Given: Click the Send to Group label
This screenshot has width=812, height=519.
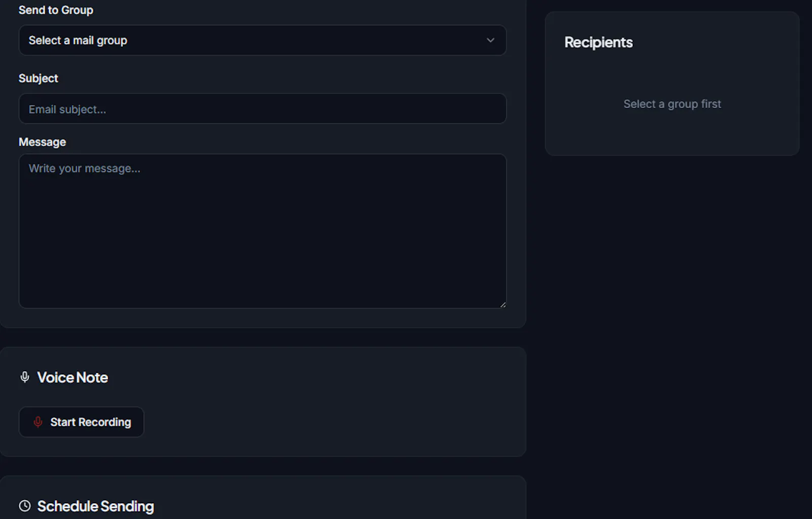Looking at the screenshot, I should click(x=56, y=10).
